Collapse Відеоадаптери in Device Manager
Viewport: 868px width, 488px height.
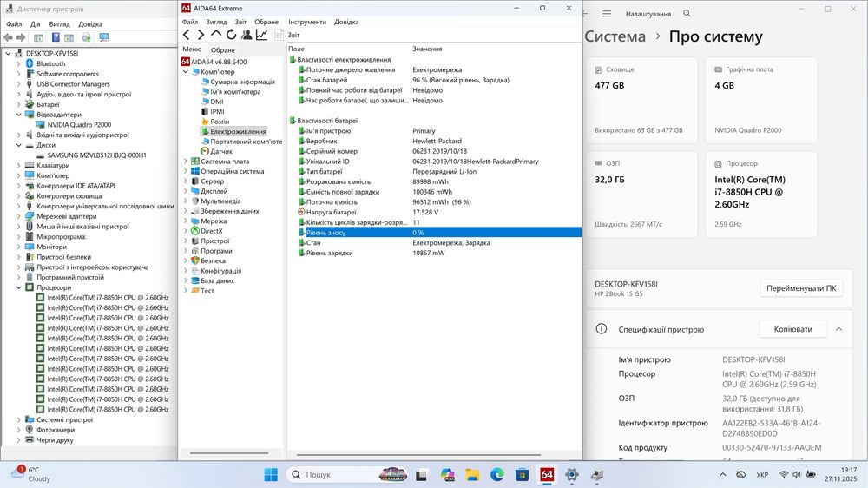[19, 115]
